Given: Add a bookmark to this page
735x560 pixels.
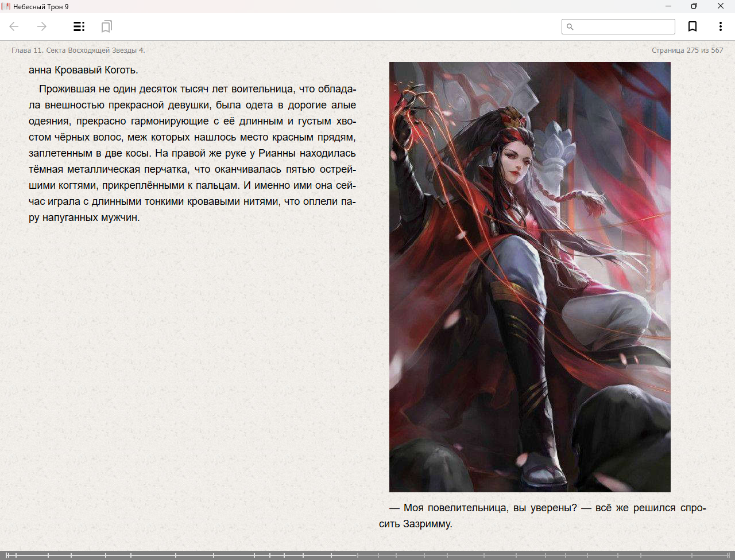Looking at the screenshot, I should click(x=693, y=26).
